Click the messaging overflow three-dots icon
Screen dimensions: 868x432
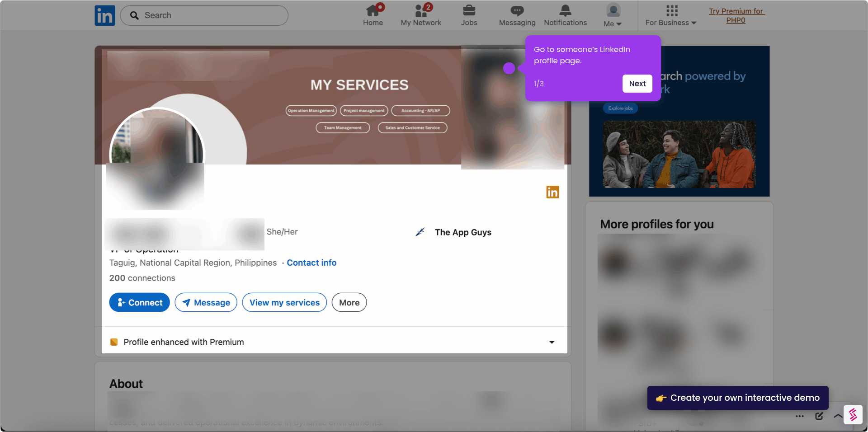click(x=800, y=416)
